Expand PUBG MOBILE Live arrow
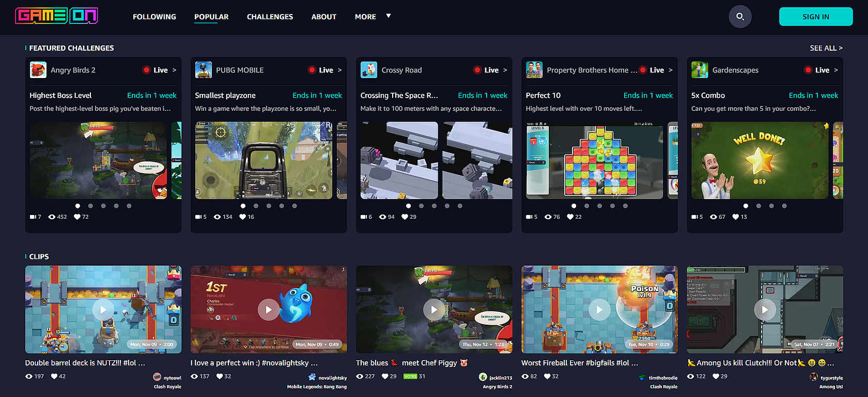 339,70
